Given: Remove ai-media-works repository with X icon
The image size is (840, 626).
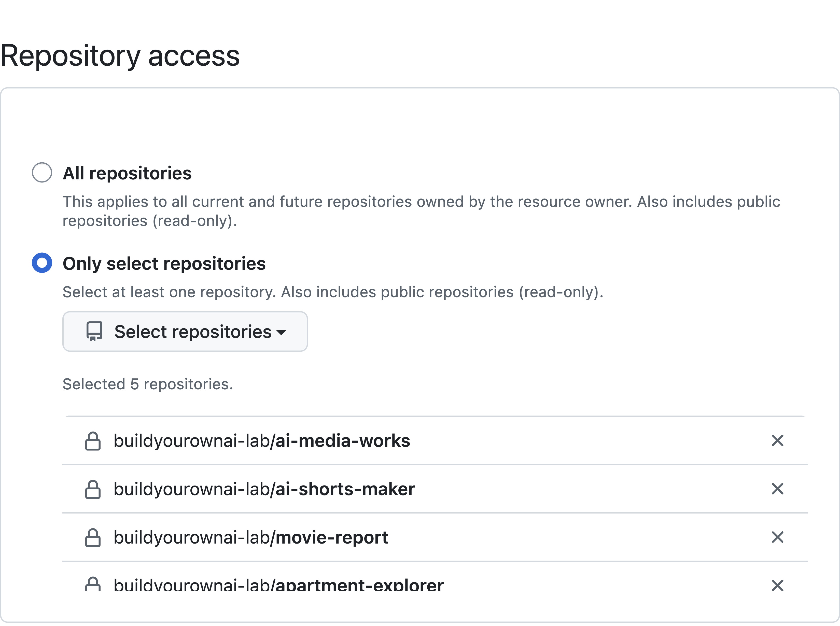Looking at the screenshot, I should (777, 440).
